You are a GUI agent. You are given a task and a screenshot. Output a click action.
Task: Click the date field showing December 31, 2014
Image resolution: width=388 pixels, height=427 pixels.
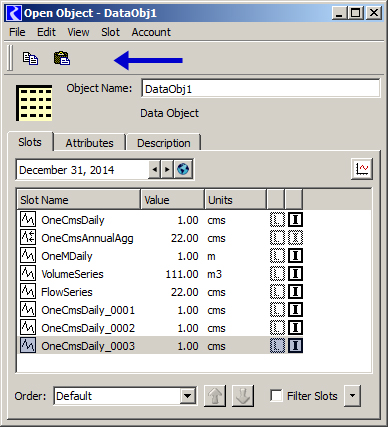click(x=83, y=170)
